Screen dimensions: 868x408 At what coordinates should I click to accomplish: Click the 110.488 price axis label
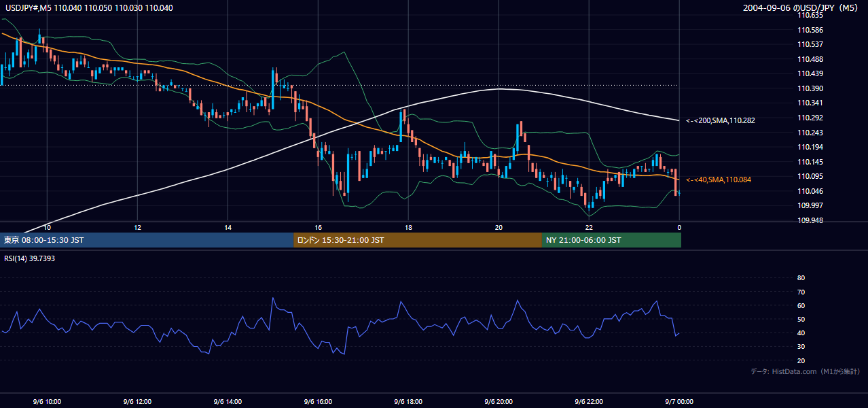click(x=810, y=59)
